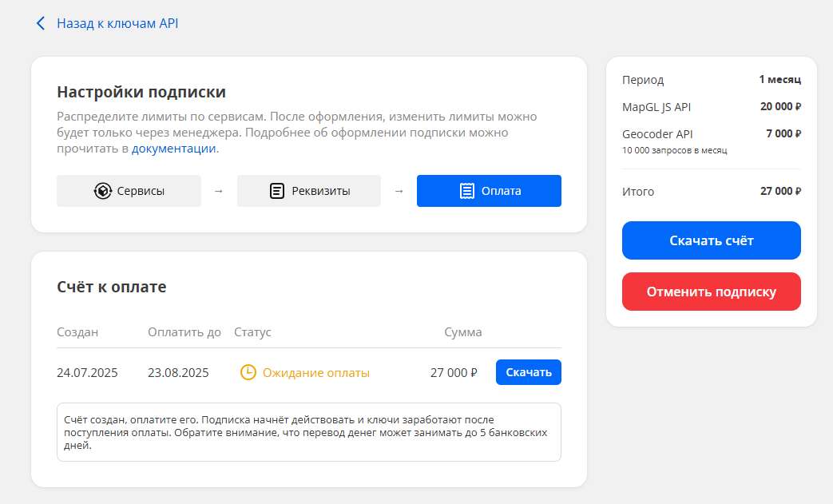Click the 20 000 ₽ price value
Screen dimensions: 833x504
click(780, 106)
